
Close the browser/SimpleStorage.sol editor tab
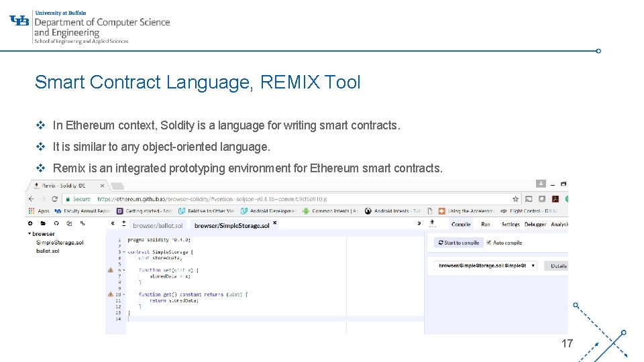(x=275, y=223)
